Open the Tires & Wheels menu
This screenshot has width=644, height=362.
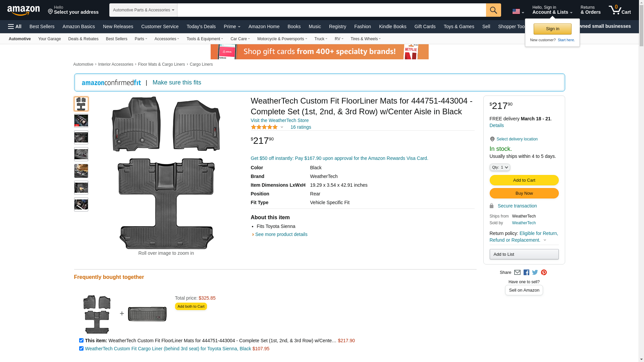[365, 39]
